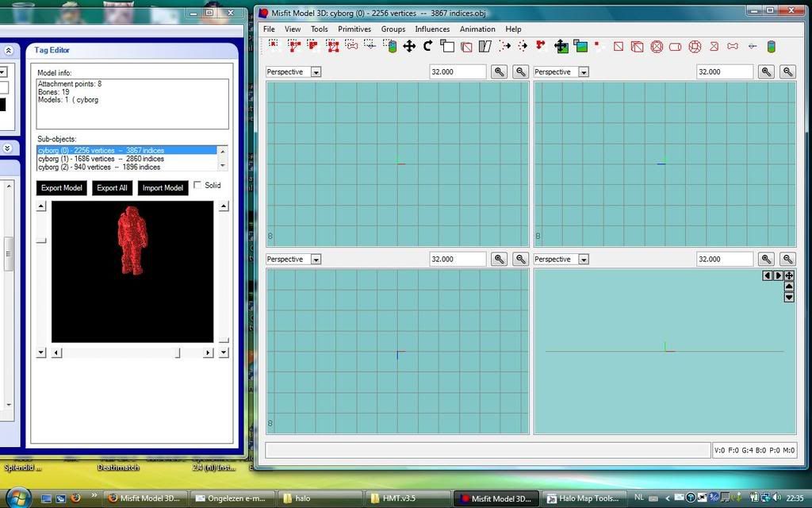Image resolution: width=812 pixels, height=508 pixels.
Task: Open bottom-right viewport Perspective dropdown
Action: click(x=584, y=260)
